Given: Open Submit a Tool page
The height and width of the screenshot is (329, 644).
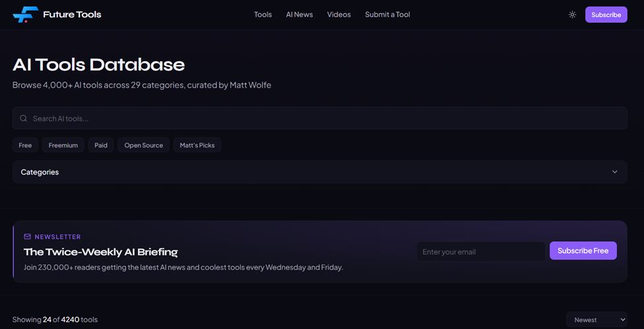Looking at the screenshot, I should [x=387, y=15].
